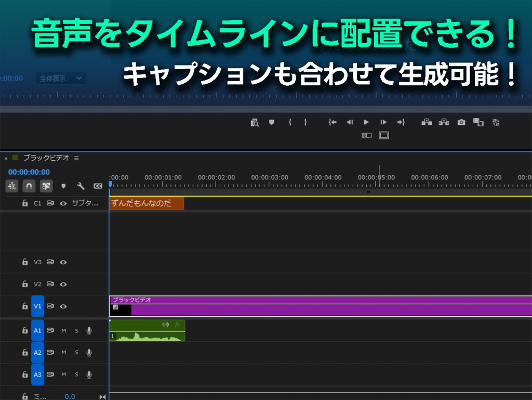The width and height of the screenshot is (532, 400).
Task: Toggle A3 track targeting
Action: tap(37, 375)
